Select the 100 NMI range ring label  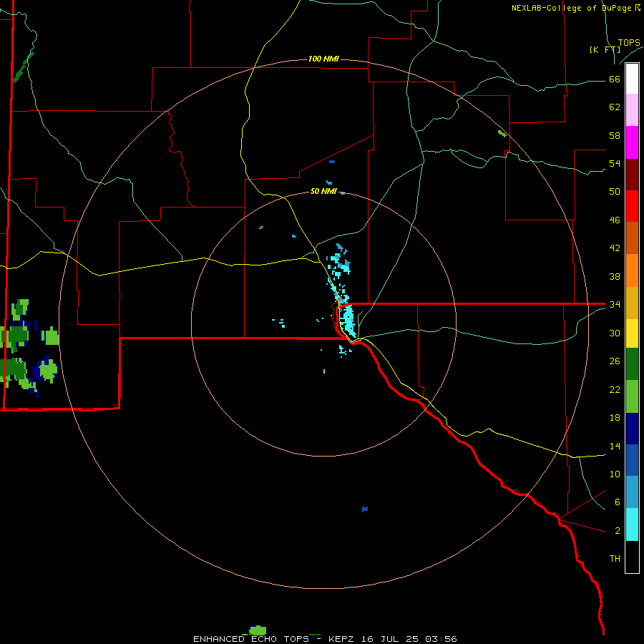click(323, 59)
